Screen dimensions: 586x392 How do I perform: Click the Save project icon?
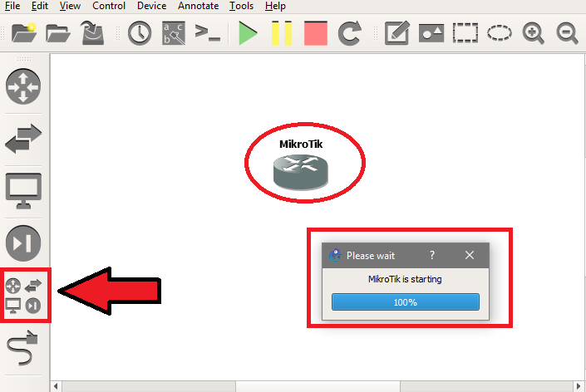pyautogui.click(x=92, y=33)
